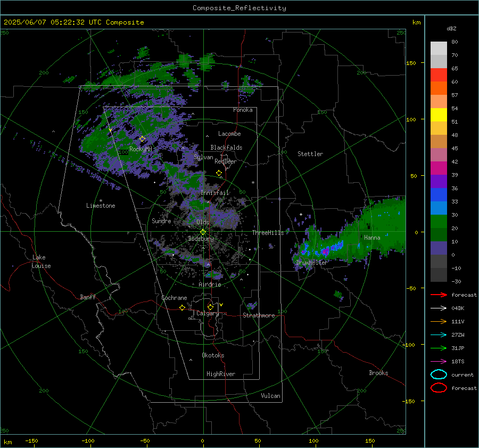Select the white 04DK arrow legend icon
Image resolution: width=479 pixels, height=448 pixels.
click(439, 308)
